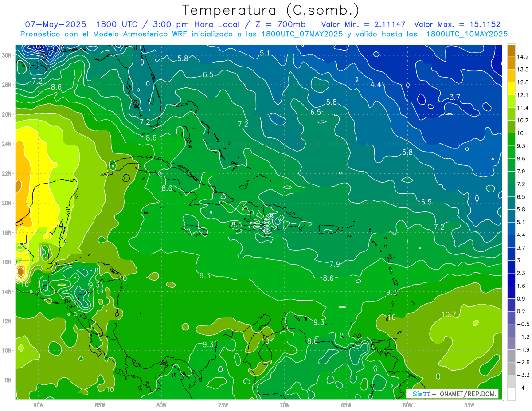The image size is (532, 411).
Task: Click the "3.7" contour label on the map
Action: click(x=455, y=98)
